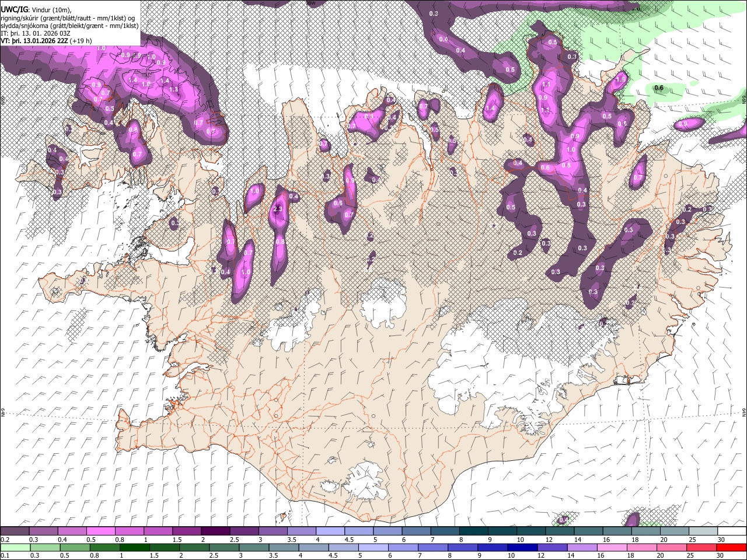
Task: Select the bright pink 0.5 swatch, upper legend bar
Action: (100, 531)
